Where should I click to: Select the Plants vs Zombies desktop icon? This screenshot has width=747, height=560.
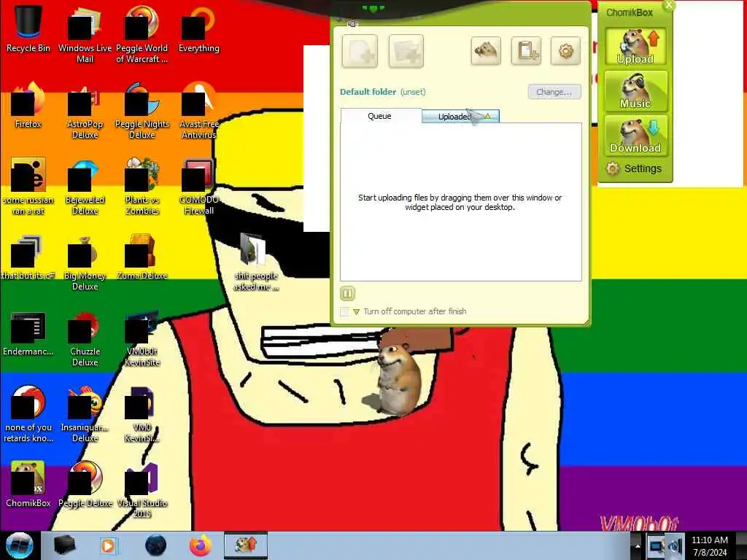[x=142, y=187]
